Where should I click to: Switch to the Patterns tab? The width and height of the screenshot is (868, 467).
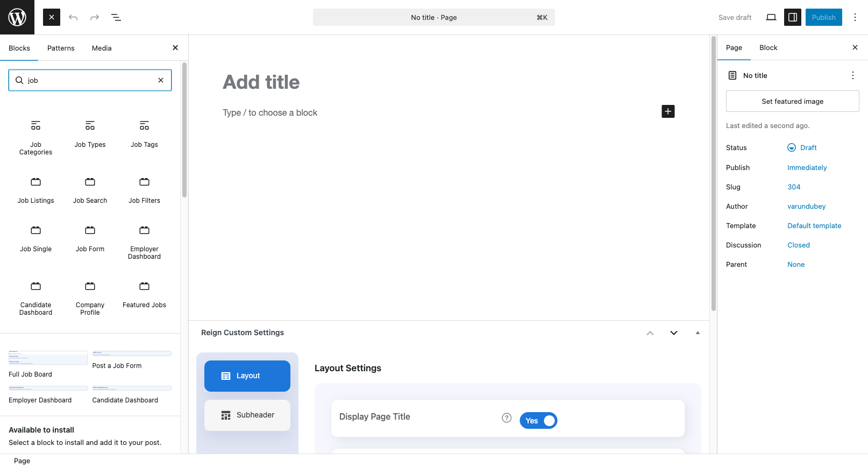click(61, 48)
